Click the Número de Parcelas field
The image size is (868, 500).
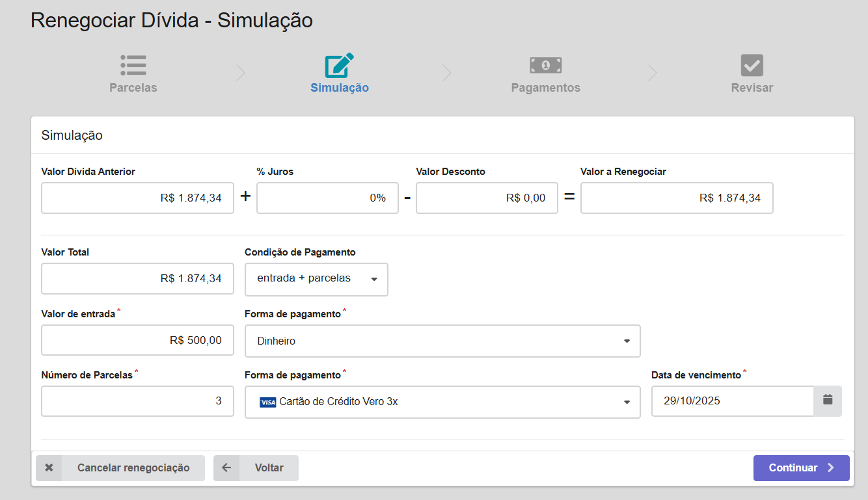tap(137, 401)
